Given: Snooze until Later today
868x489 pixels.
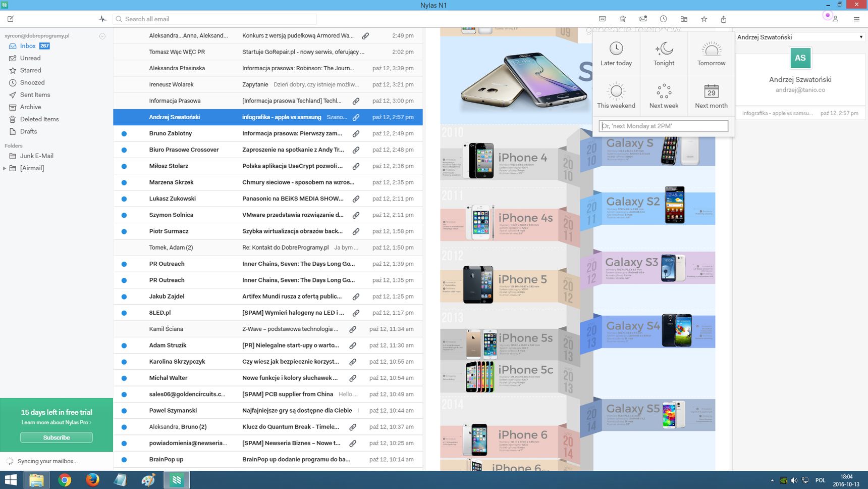Looking at the screenshot, I should click(616, 54).
